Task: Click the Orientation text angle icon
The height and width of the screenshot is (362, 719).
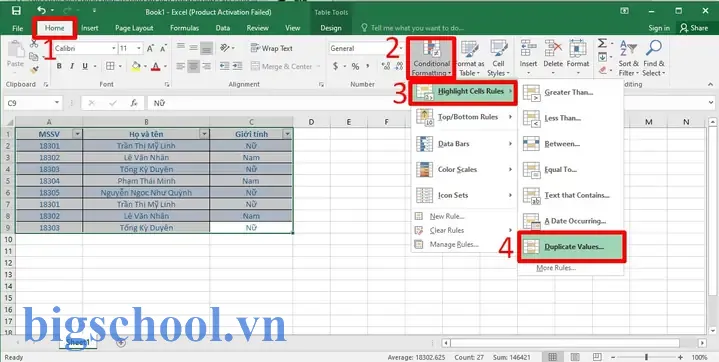Action: pos(225,48)
